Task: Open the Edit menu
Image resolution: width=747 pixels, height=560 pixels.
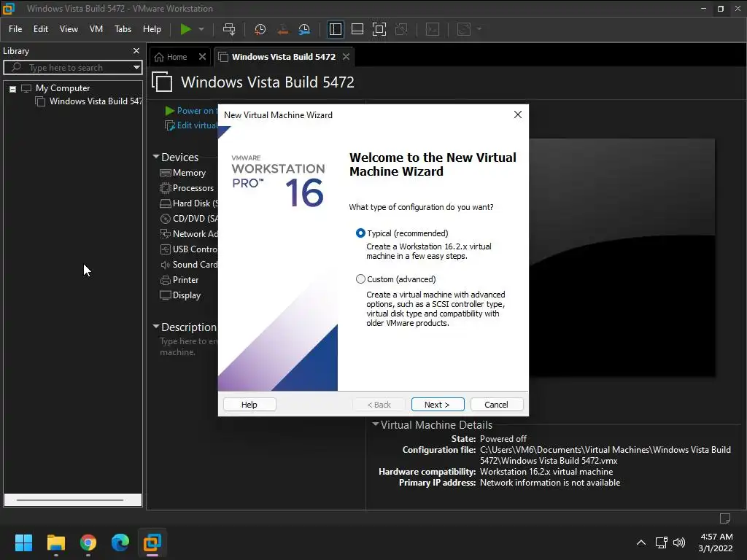Action: [41, 29]
